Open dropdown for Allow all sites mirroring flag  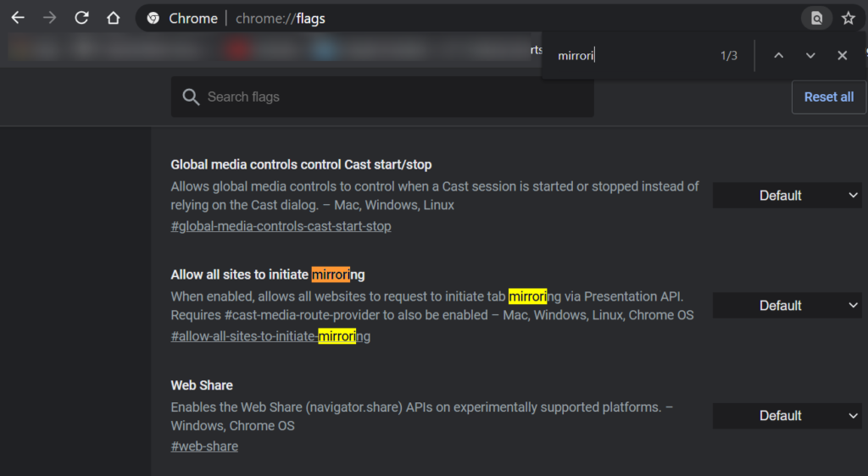(x=787, y=305)
